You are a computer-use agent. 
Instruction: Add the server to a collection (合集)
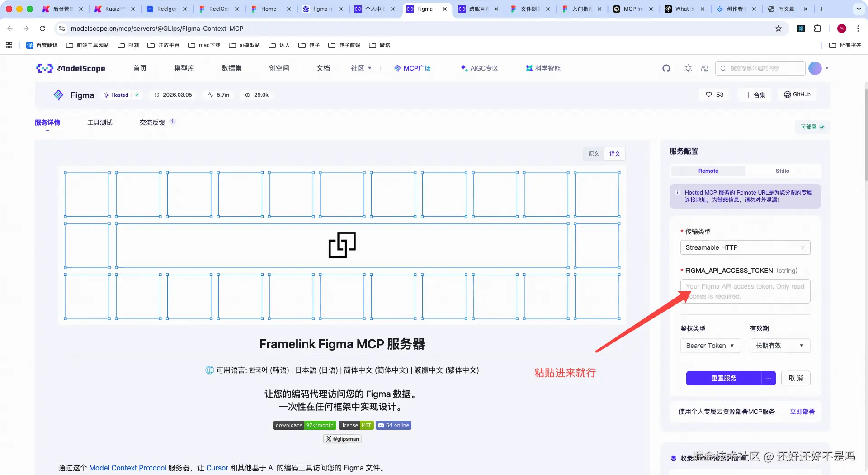[755, 95]
